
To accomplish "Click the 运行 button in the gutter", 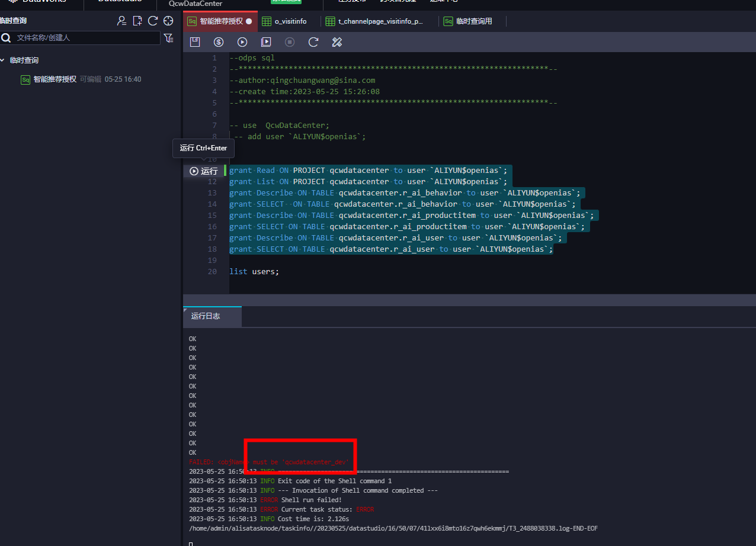I will 204,171.
